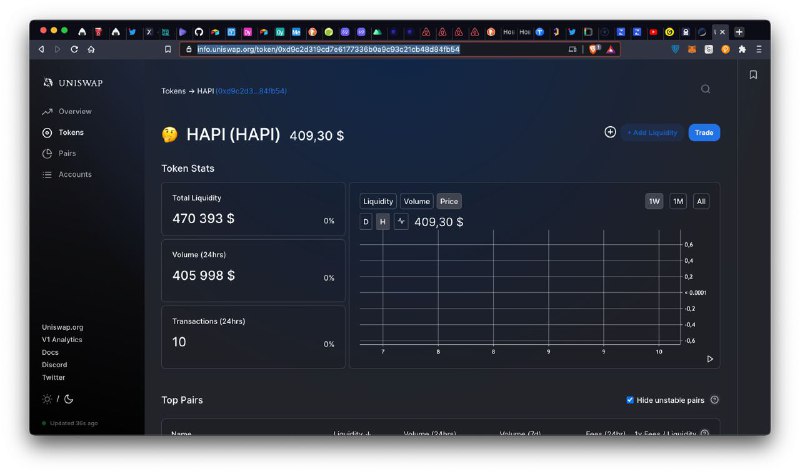Screen dimensions: 800x474
Task: Open a new browser tab
Action: [739, 32]
